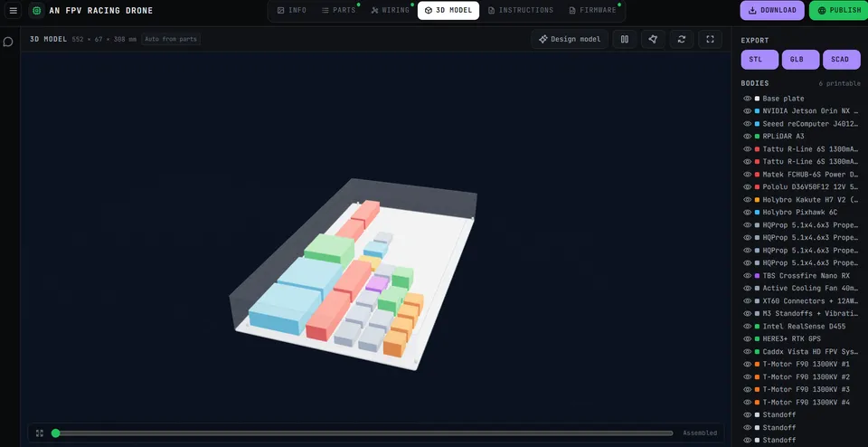Click the orange Holybro Kakute color swatch
Viewport: 868px width, 447px height.
pyautogui.click(x=758, y=199)
